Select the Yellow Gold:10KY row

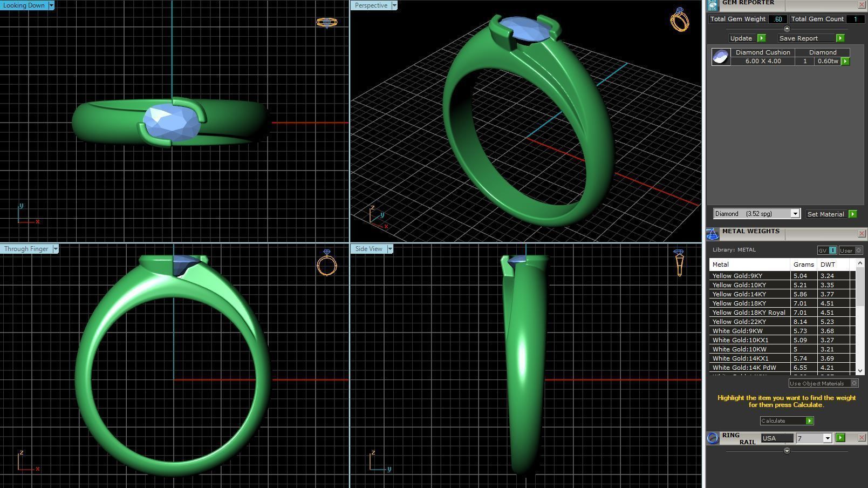pyautogui.click(x=782, y=285)
